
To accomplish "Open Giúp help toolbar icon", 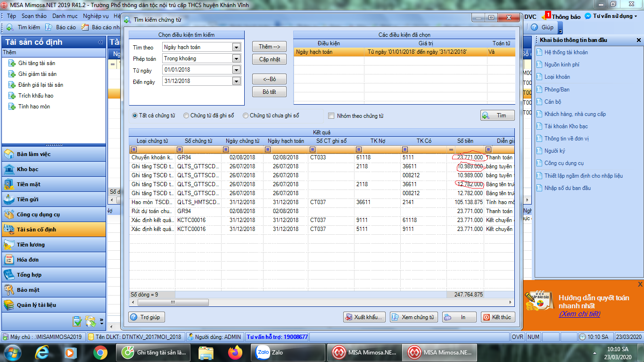I will click(x=543, y=27).
